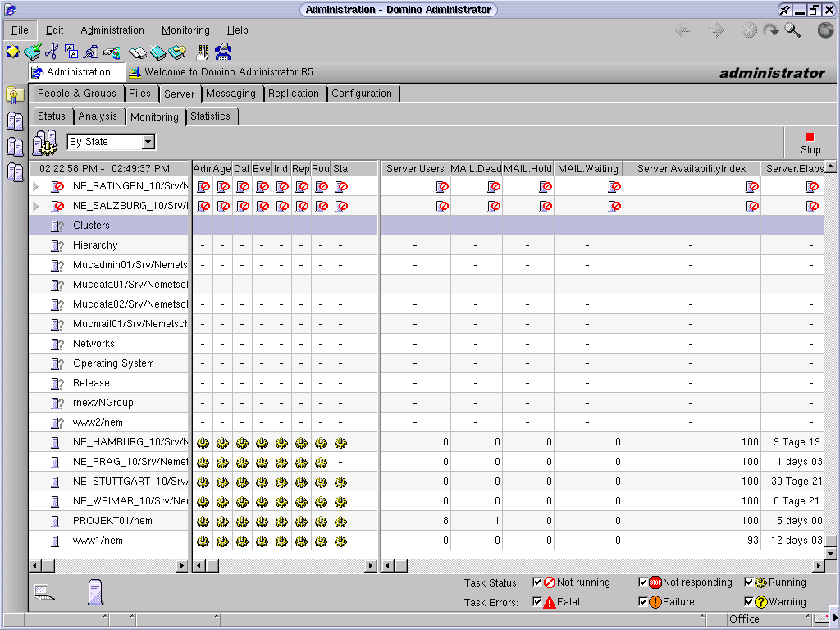Toggle the 'Not running' task status checkbox
Screen dimensions: 840x630
point(537,582)
